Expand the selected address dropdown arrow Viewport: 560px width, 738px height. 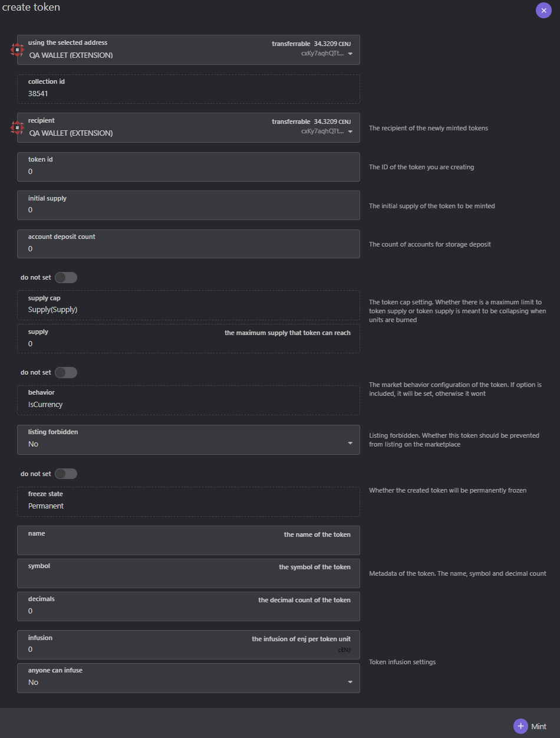click(x=350, y=54)
